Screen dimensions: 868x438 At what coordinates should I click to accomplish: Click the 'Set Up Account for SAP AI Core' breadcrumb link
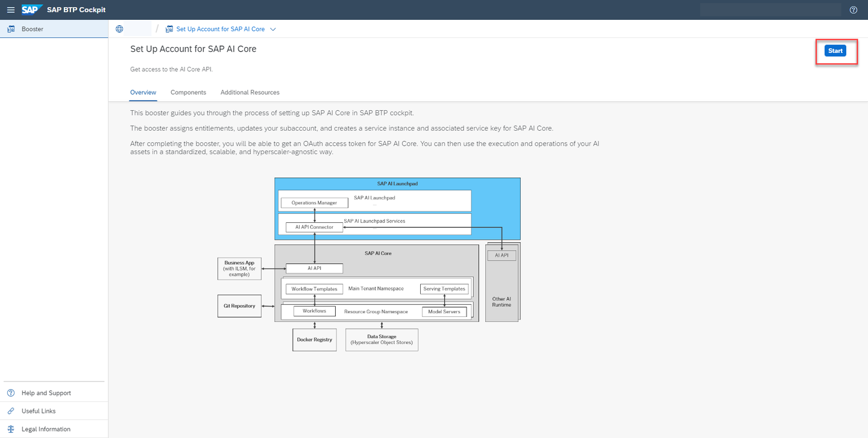[221, 29]
